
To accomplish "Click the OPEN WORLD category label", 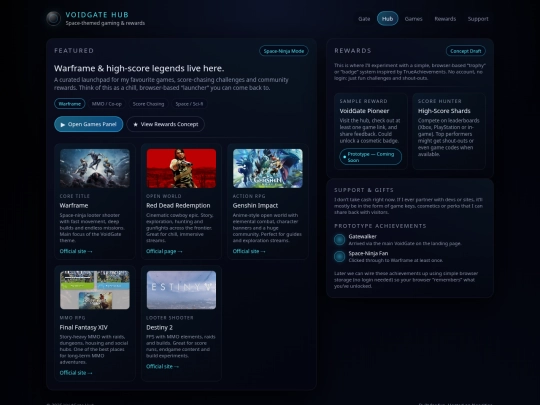I will coord(164,196).
